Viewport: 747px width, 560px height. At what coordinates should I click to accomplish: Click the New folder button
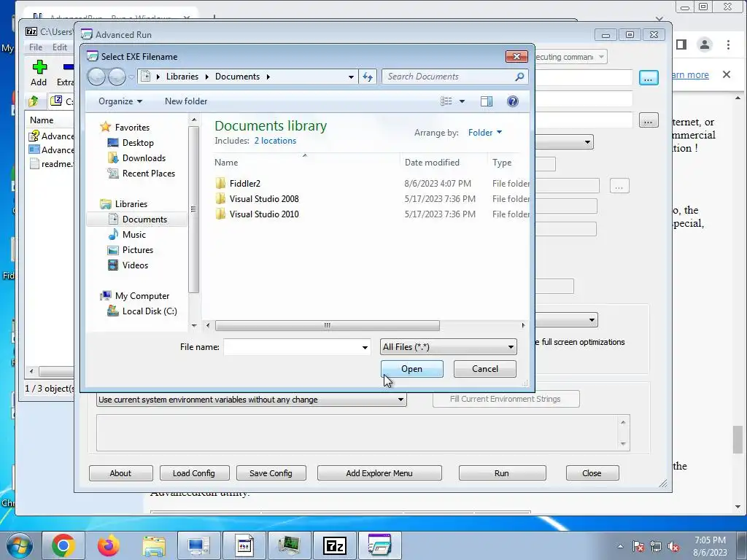click(186, 101)
